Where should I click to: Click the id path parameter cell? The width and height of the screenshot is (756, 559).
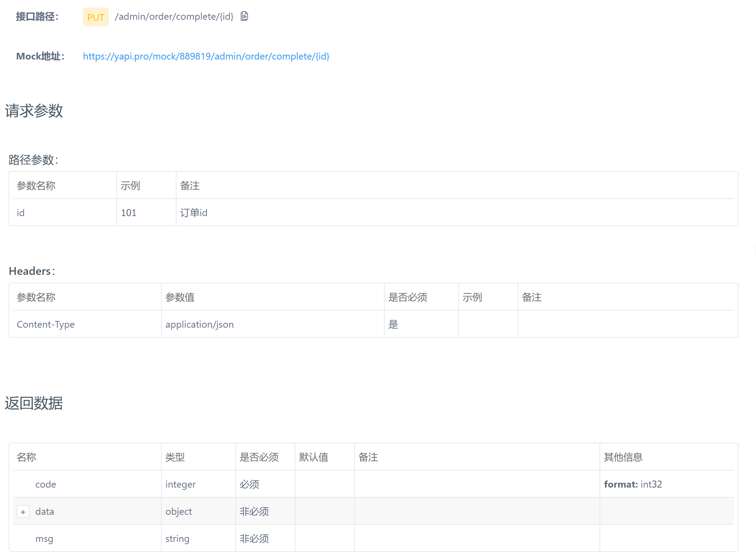pos(21,213)
